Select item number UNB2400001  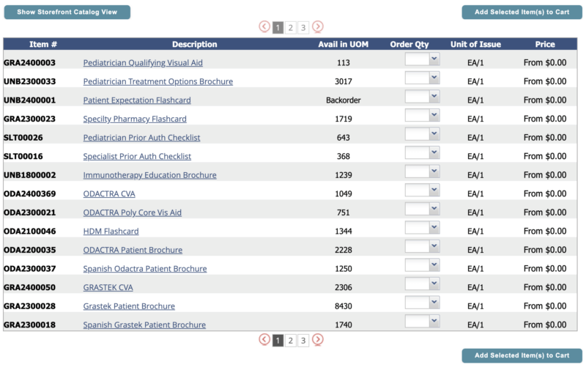[x=29, y=100]
